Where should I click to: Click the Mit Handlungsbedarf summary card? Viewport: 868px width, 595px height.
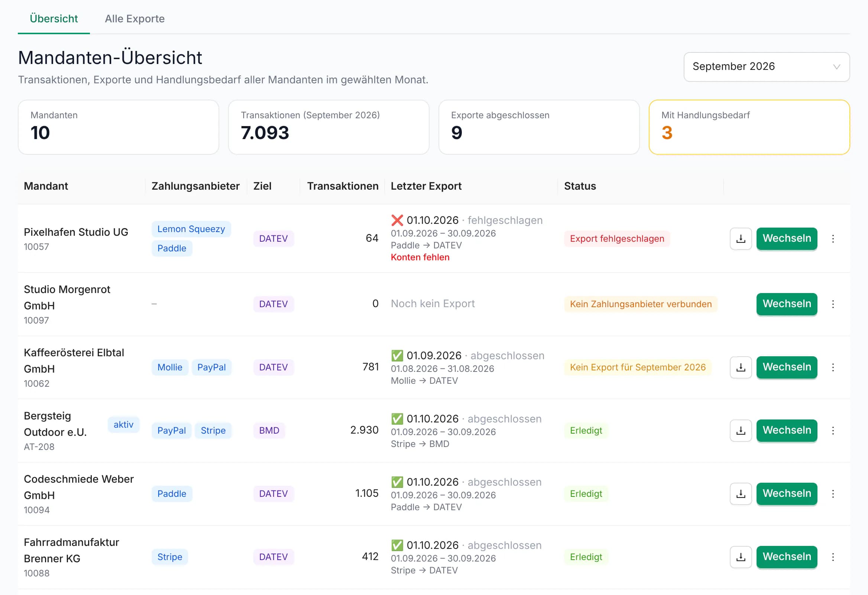(749, 127)
